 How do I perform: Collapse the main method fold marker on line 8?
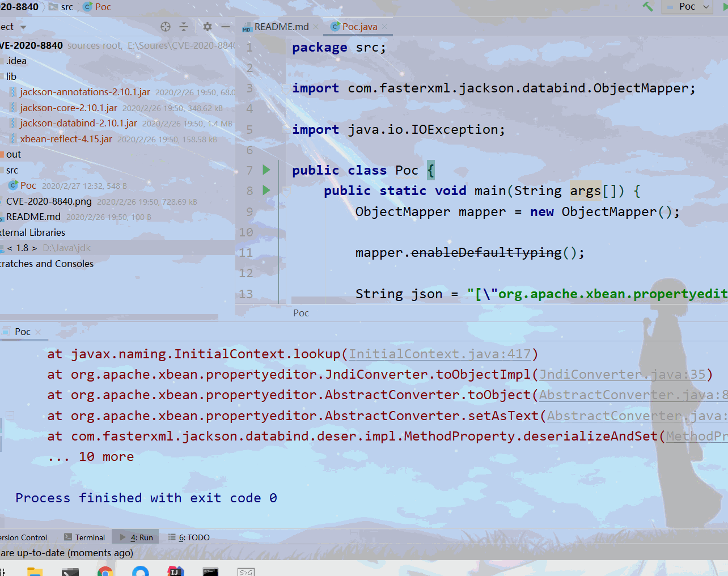[x=286, y=190]
